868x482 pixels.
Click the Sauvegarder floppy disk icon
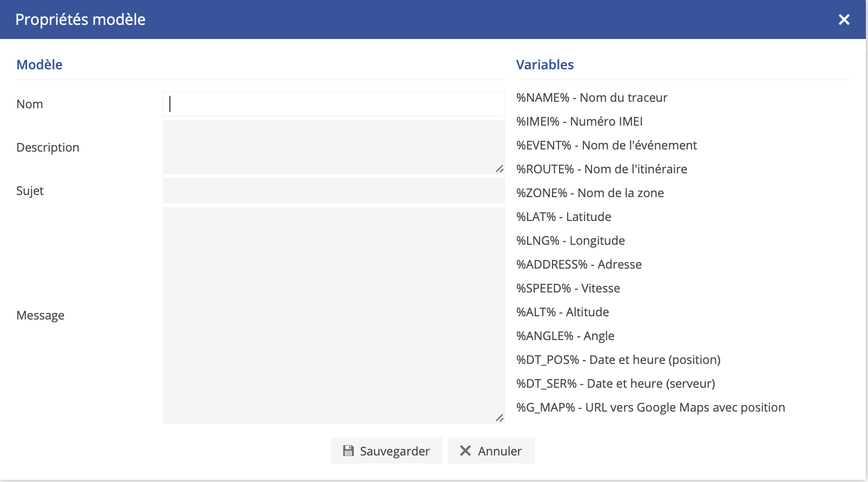[348, 451]
